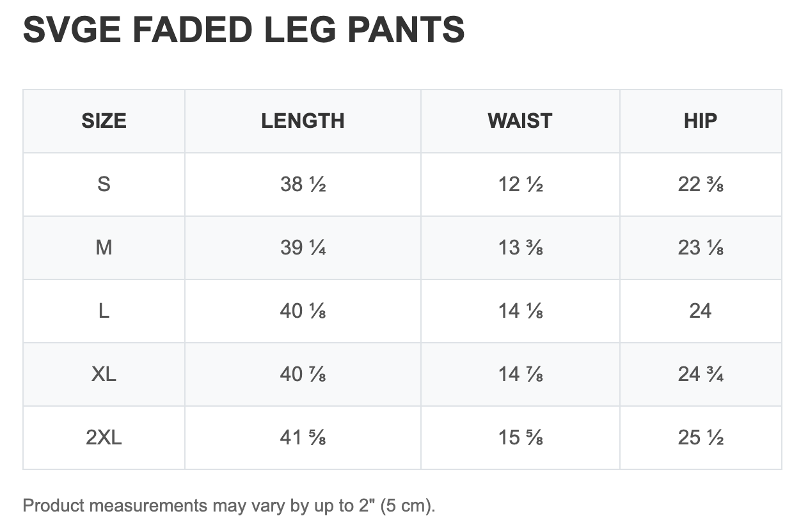This screenshot has height=532, width=801.
Task: Click the product measurements disclaimer text
Action: (x=229, y=506)
